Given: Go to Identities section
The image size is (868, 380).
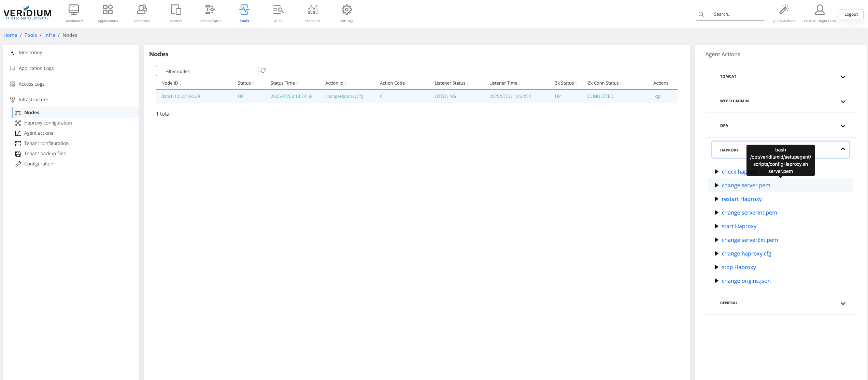Looking at the screenshot, I should (x=142, y=10).
